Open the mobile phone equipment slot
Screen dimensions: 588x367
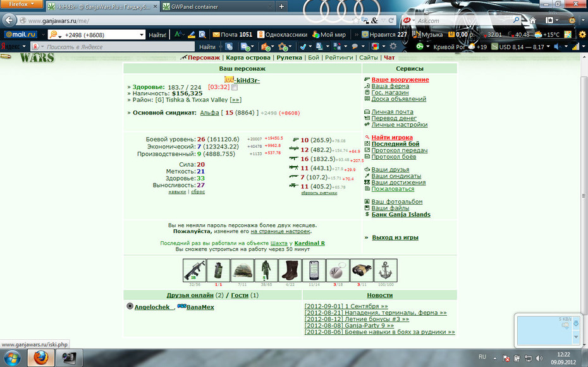(314, 270)
